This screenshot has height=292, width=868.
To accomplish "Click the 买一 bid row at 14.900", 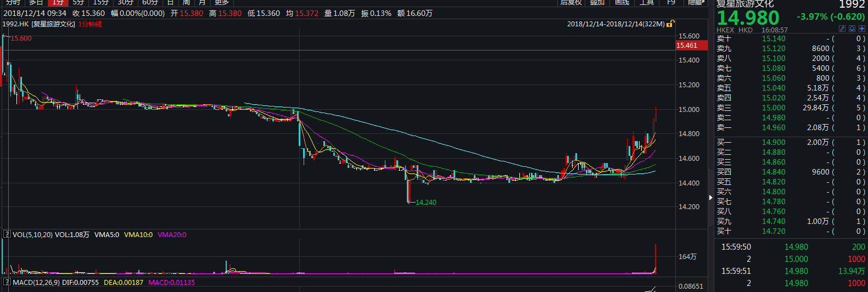I will [791, 142].
